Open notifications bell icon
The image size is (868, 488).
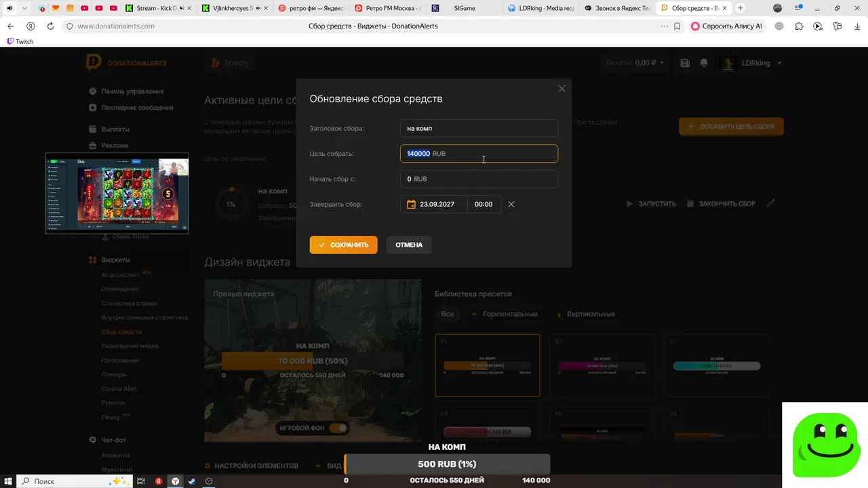704,63
